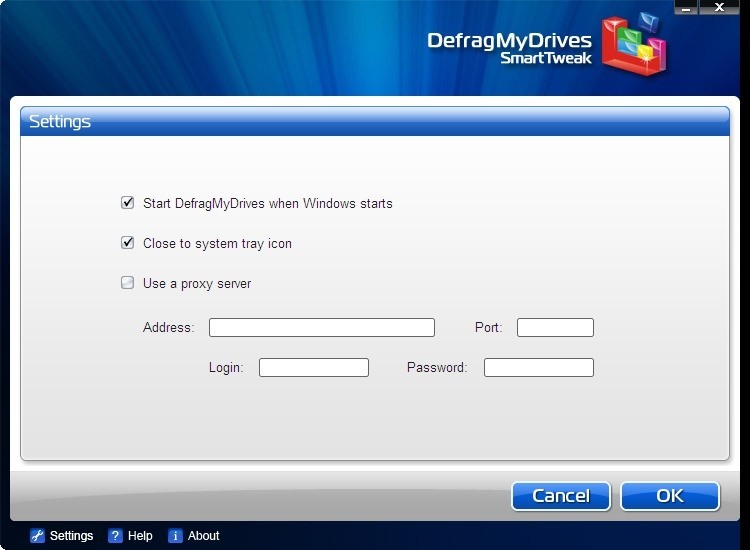Disable Start DefragMyDrives when Windows starts
This screenshot has width=750, height=550.
[127, 203]
